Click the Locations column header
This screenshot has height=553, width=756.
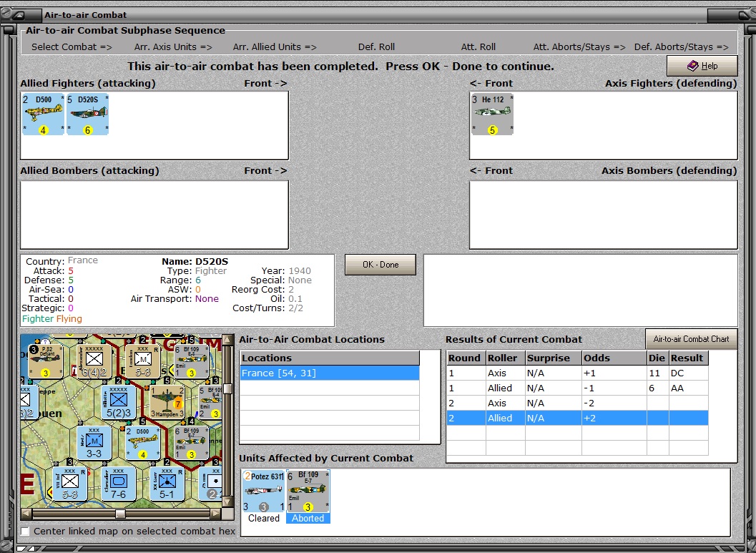tap(330, 358)
